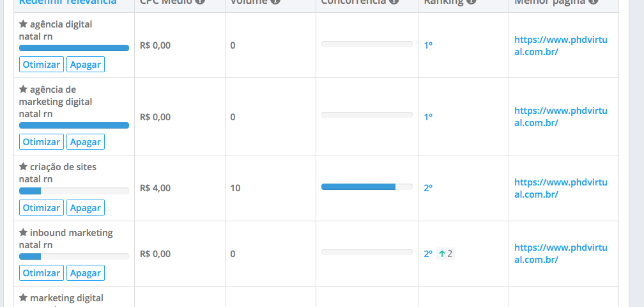Click the ranking change badge showing up 2
The image size is (644, 307).
[446, 254]
